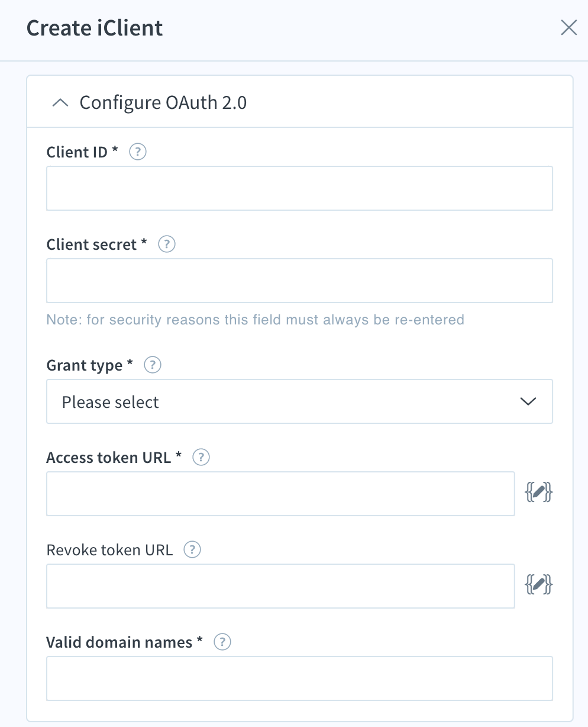Close the Create iClient dialog
Screen dimensions: 588x727
tap(568, 27)
